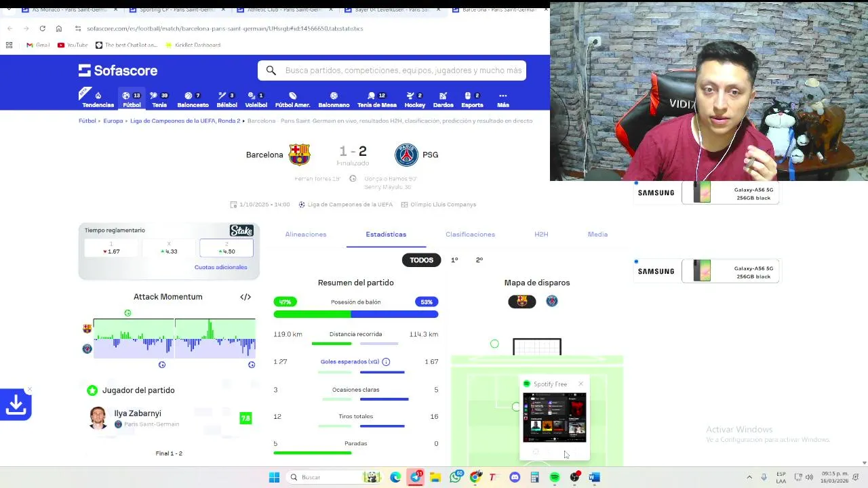The width and height of the screenshot is (868, 488).
Task: Click the Barcelona club crest
Action: 299,155
